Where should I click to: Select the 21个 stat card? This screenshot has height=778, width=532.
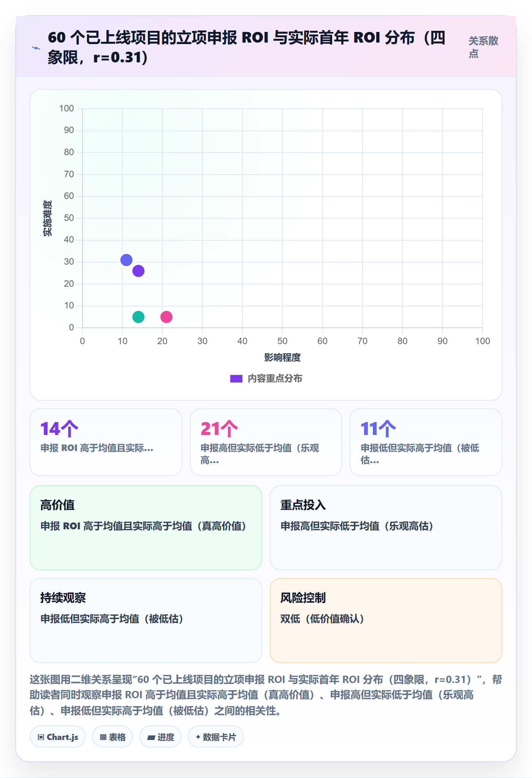[x=266, y=442]
